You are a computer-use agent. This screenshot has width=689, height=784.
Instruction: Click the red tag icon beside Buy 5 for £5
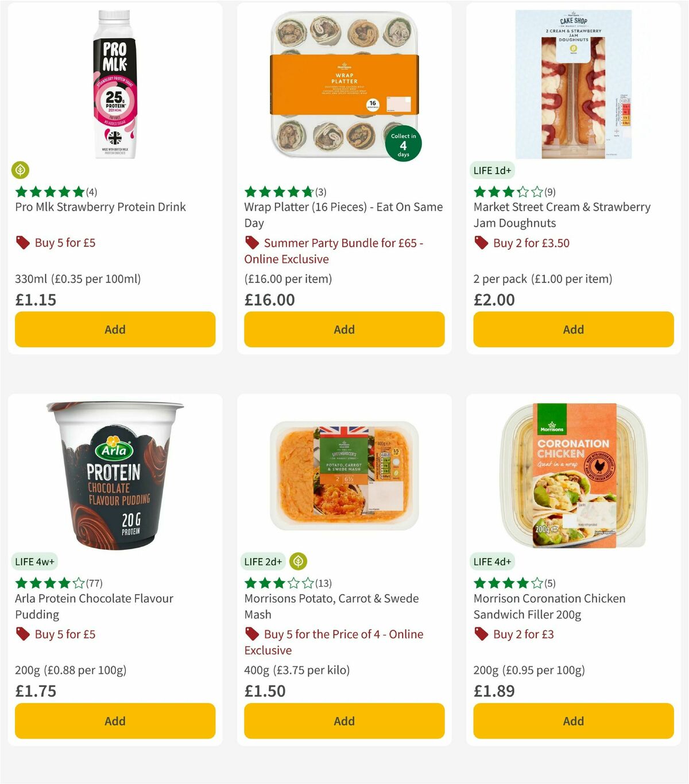point(23,243)
